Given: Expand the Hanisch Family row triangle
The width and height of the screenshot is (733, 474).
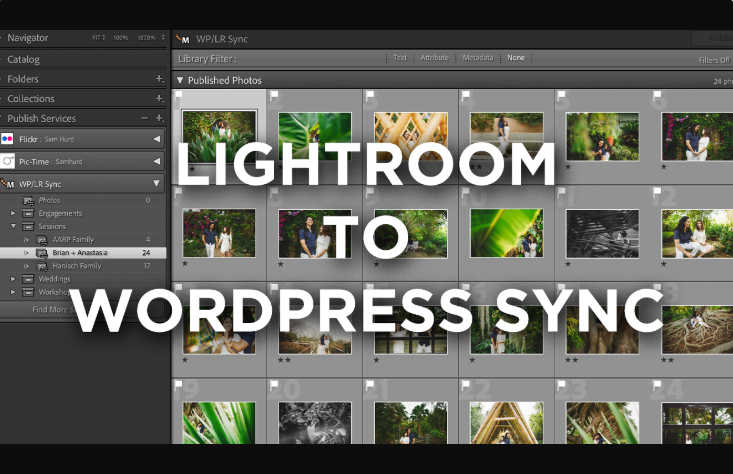Looking at the screenshot, I should click(x=26, y=266).
